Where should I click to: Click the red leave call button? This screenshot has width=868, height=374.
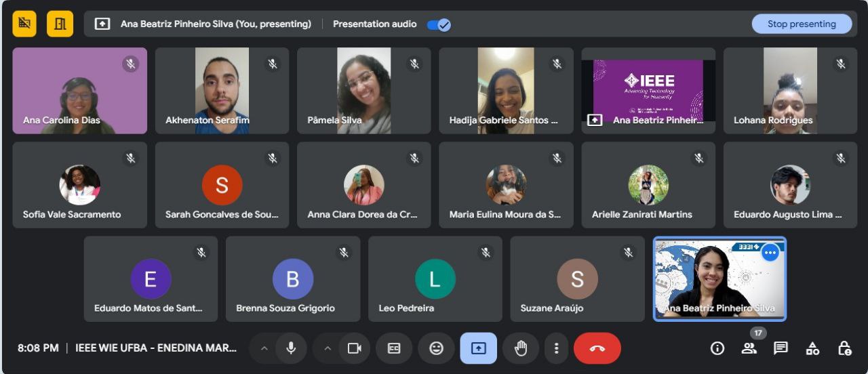[x=597, y=348]
